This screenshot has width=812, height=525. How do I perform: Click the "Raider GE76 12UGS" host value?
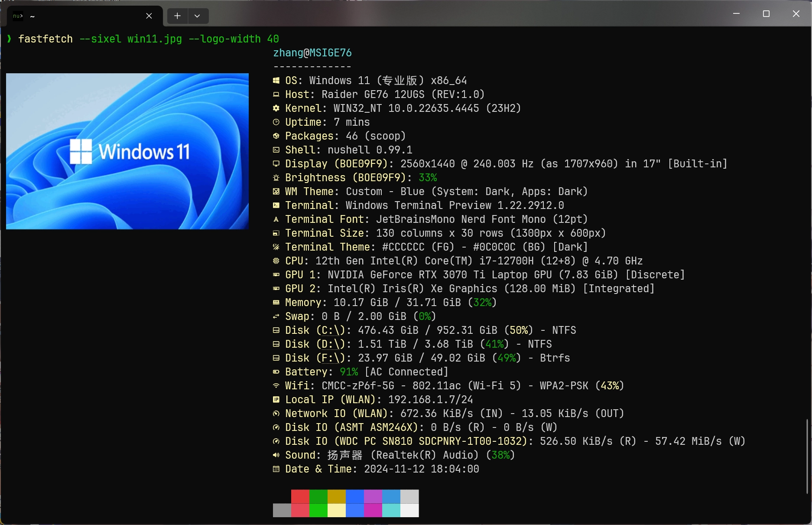pos(373,95)
